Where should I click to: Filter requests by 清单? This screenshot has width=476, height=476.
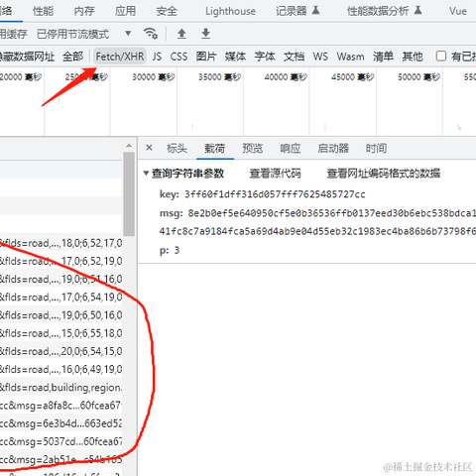(383, 57)
